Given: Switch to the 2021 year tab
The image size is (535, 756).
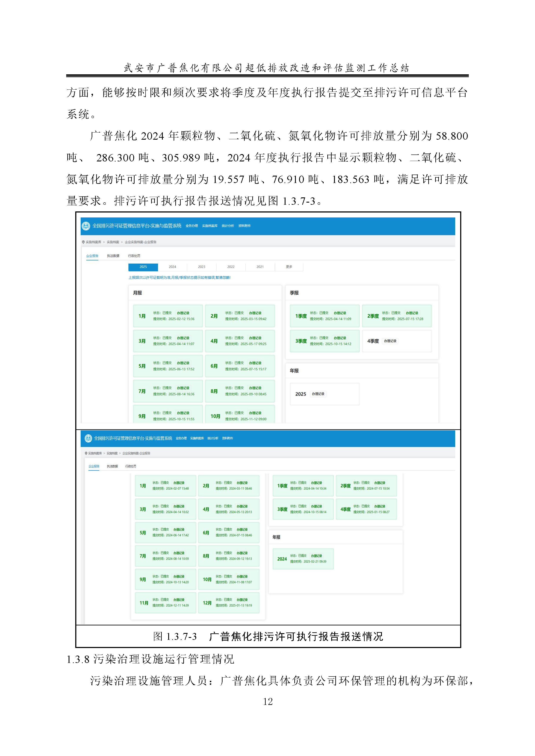Looking at the screenshot, I should 260,267.
